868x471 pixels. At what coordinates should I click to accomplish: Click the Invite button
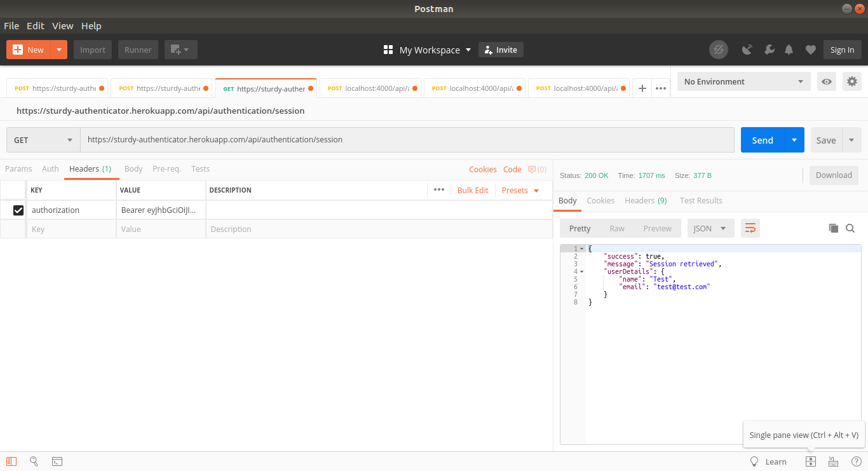point(501,50)
